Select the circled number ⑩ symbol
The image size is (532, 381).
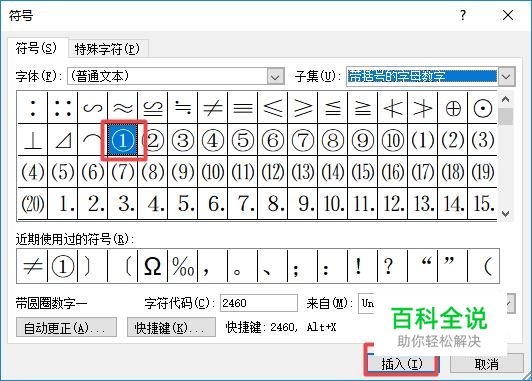pyautogui.click(x=393, y=140)
